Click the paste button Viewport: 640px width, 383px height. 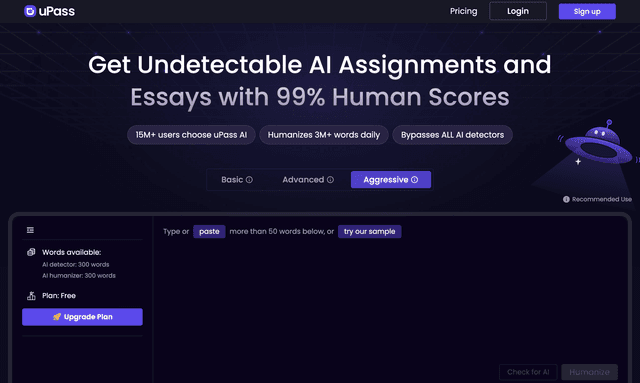pyautogui.click(x=209, y=232)
